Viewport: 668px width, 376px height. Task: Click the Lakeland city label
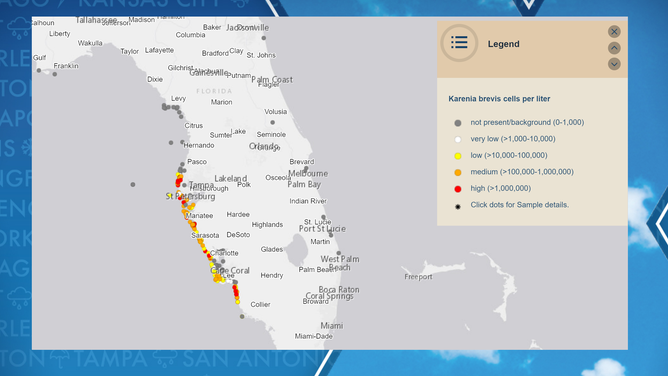pyautogui.click(x=230, y=178)
